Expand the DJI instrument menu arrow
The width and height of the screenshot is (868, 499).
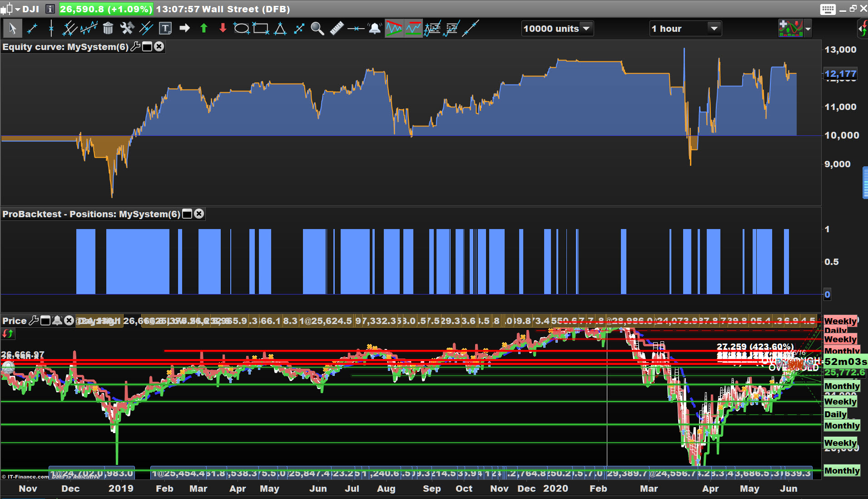18,9
